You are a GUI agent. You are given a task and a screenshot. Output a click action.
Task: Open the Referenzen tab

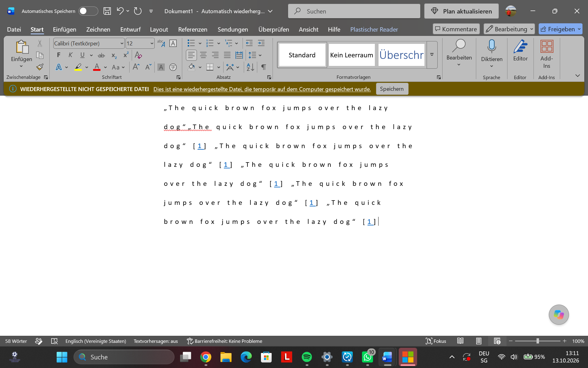tap(193, 29)
